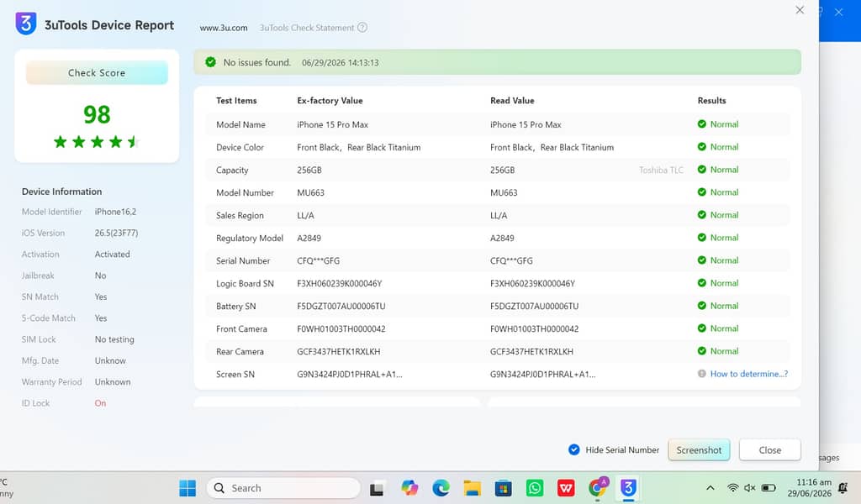The width and height of the screenshot is (861, 504).
Task: Click Normal check icon for Rear Camera
Action: coord(702,351)
